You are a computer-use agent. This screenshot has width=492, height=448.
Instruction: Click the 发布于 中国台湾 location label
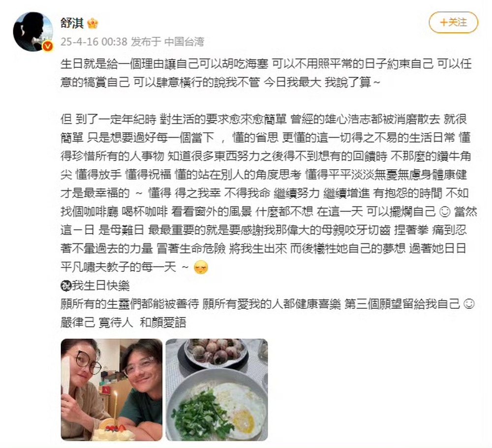[168, 41]
